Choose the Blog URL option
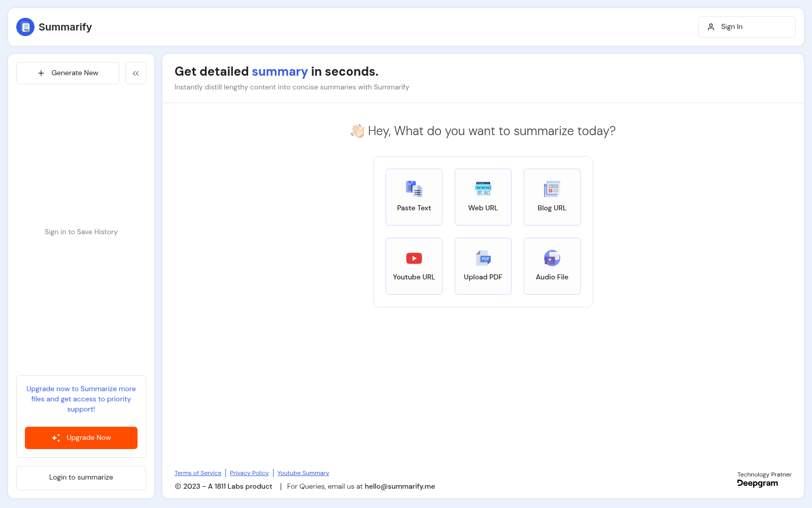The height and width of the screenshot is (508, 812). click(x=552, y=197)
